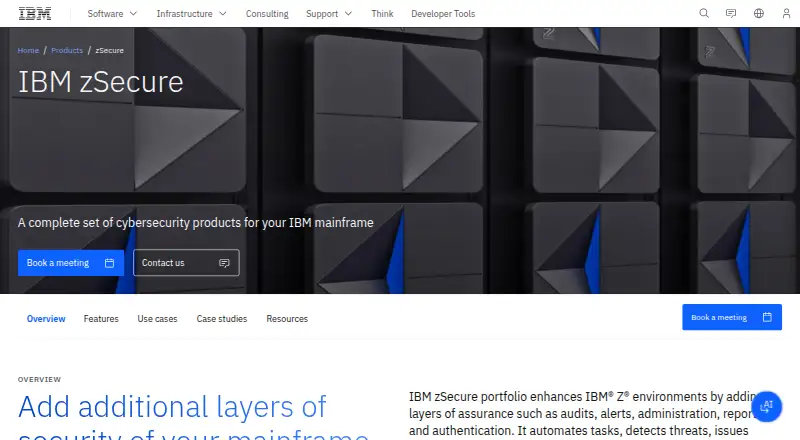
Task: Click the Contact us button
Action: (x=186, y=263)
